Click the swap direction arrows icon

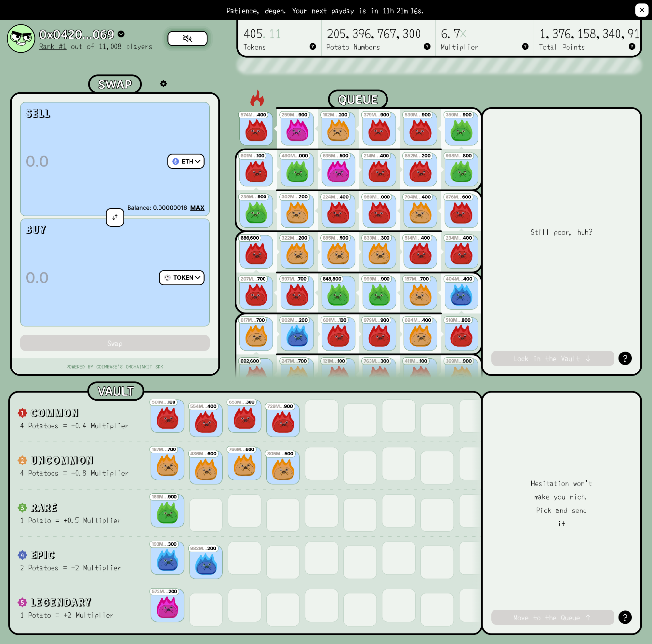115,217
